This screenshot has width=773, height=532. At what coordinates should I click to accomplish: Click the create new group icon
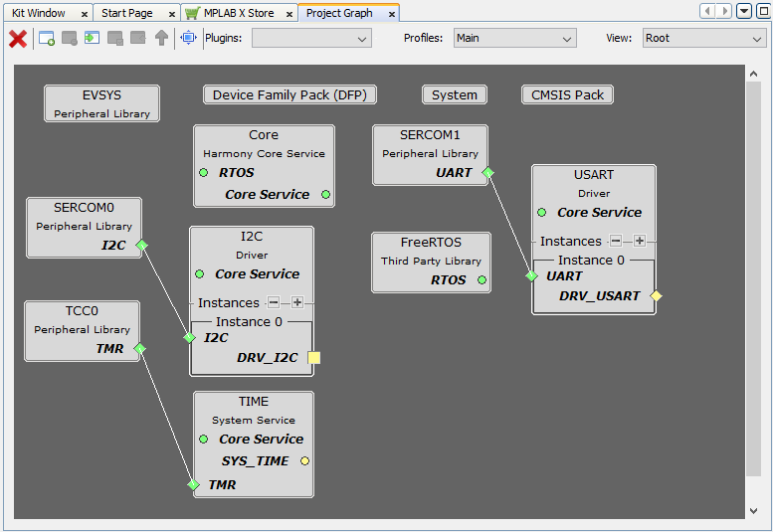pos(46,39)
